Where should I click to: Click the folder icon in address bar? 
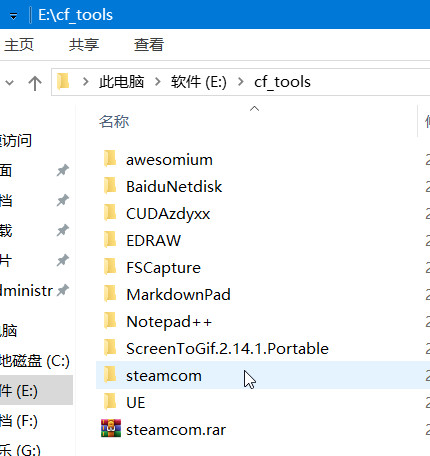[63, 82]
